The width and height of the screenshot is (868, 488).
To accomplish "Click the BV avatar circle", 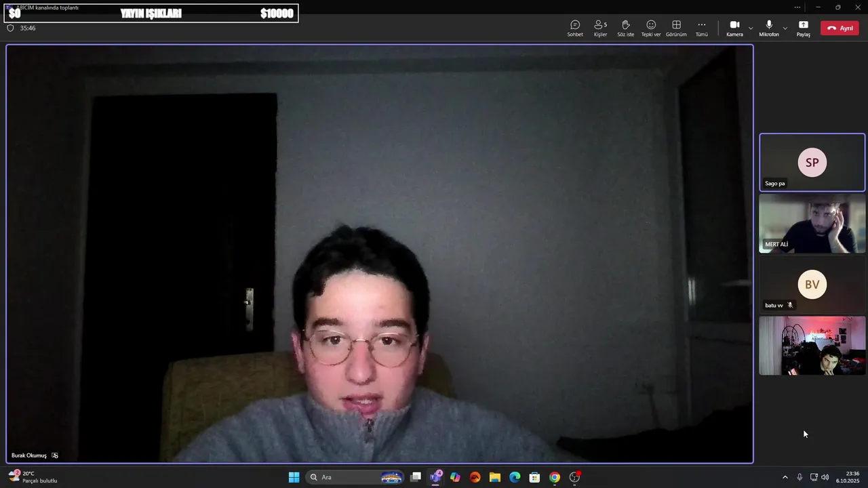I will (812, 285).
